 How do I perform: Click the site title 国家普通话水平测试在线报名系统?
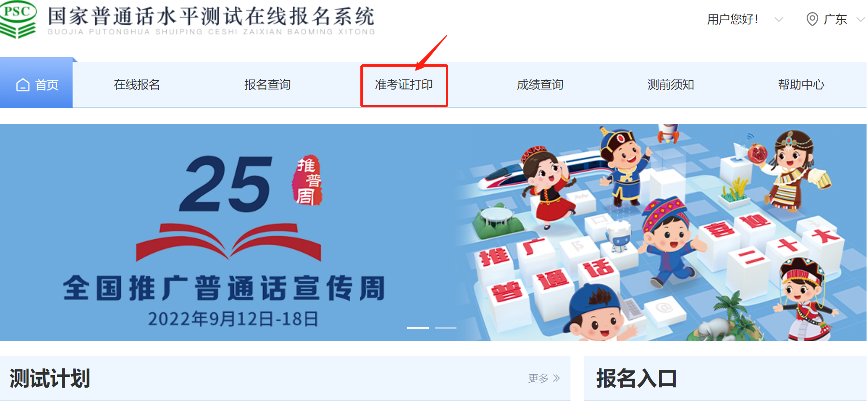(211, 16)
